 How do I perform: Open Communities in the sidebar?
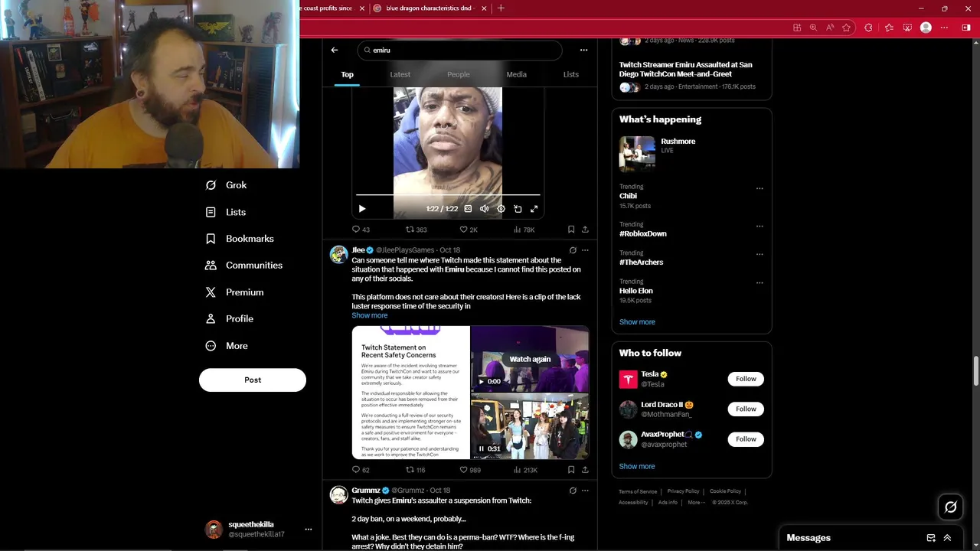244,266
